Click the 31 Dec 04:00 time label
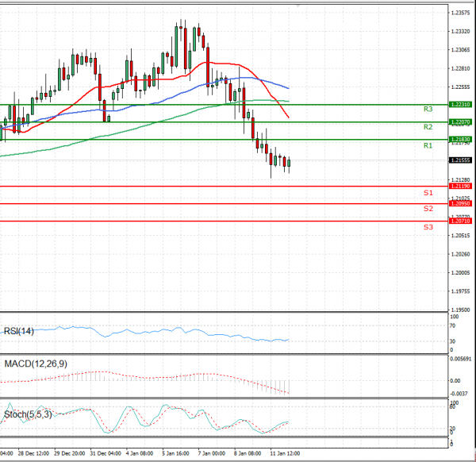Image resolution: width=476 pixels, height=462 pixels. click(x=106, y=453)
